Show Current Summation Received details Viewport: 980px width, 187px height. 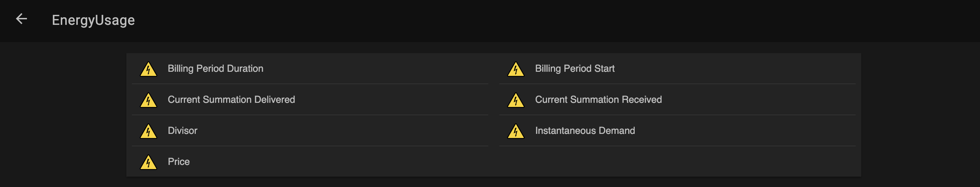(598, 100)
